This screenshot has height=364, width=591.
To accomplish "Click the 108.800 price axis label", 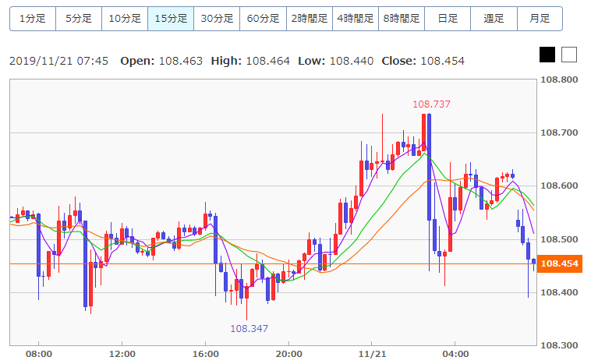I will click(x=559, y=80).
